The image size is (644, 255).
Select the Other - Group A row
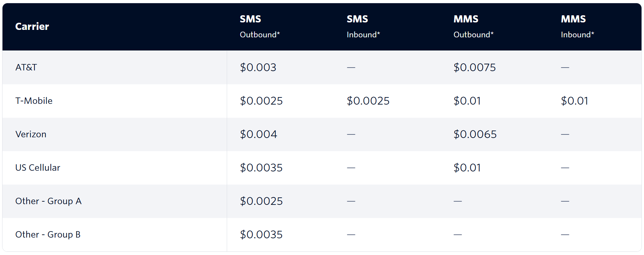[322, 201]
